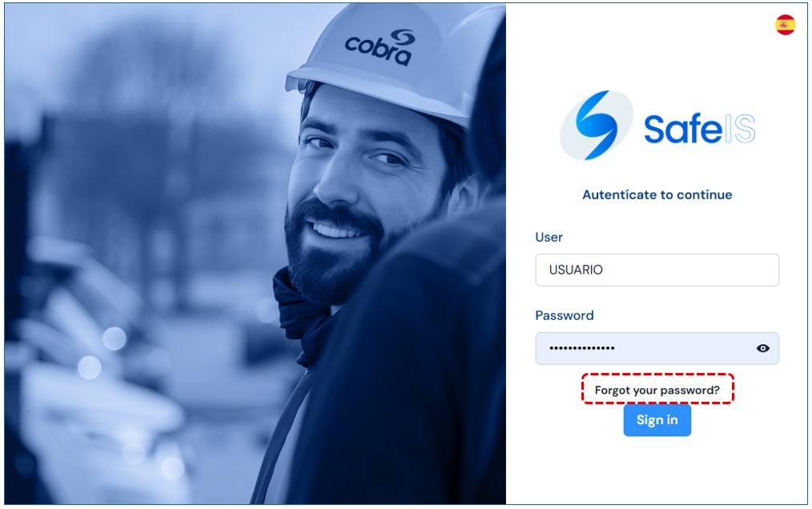Click the masked password dots
This screenshot has height=509, width=812.
click(x=582, y=348)
